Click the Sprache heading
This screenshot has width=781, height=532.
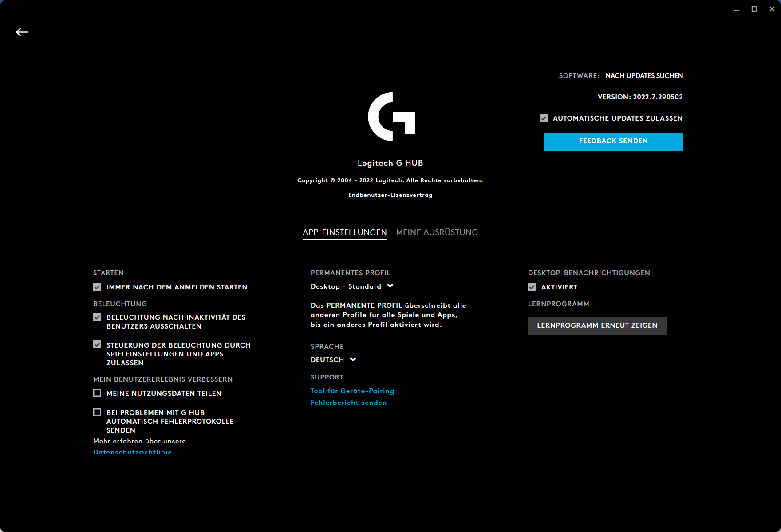click(327, 347)
